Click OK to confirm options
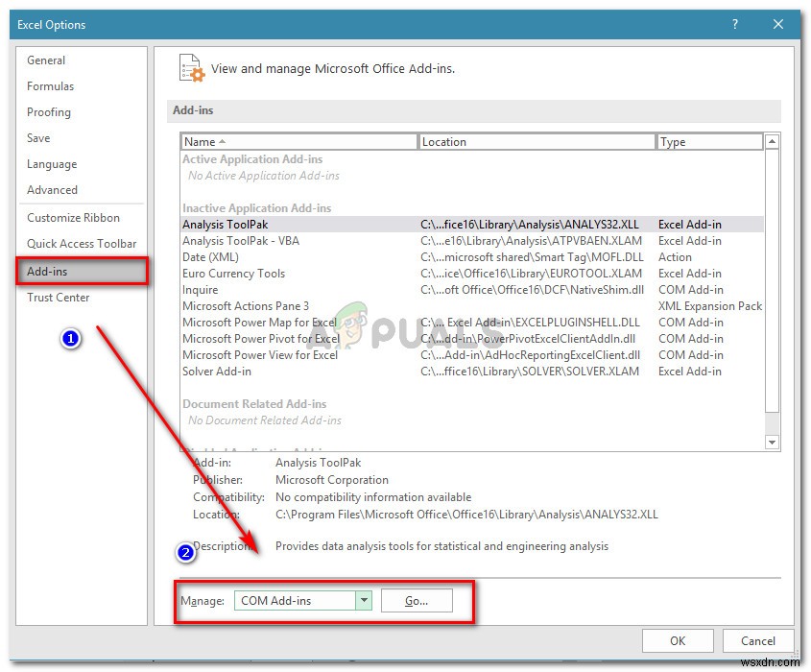 (x=678, y=640)
